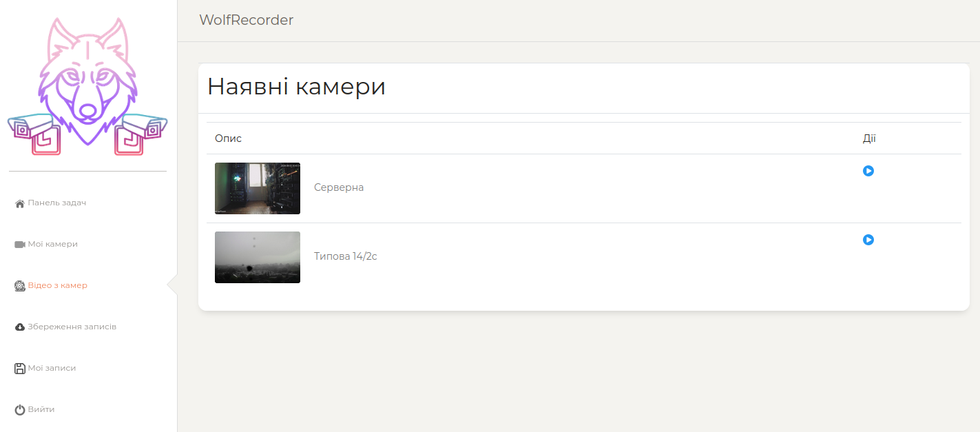Viewport: 980px width, 432px height.
Task: Open the Панель задач menu item
Action: 56,203
